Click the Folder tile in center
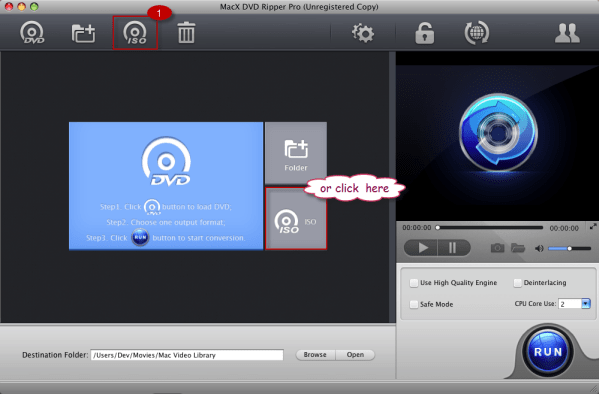Viewport: 599px width, 394px height. (296, 153)
